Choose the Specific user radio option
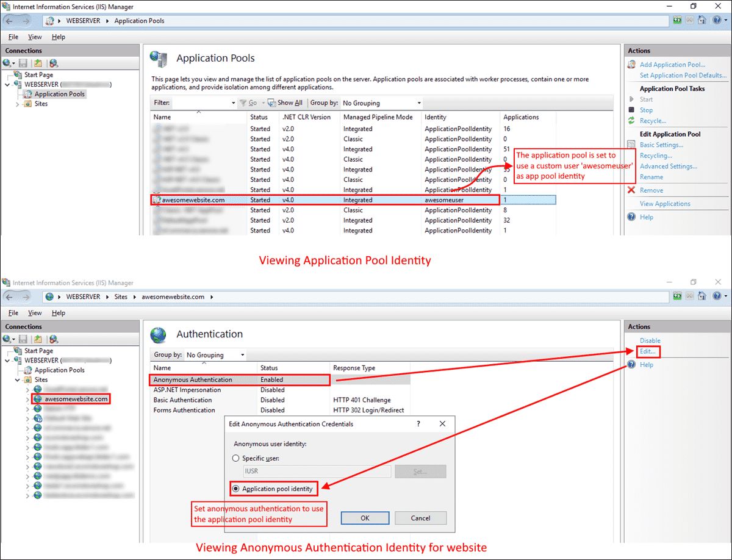Screen dimensions: 732x560 [235, 458]
